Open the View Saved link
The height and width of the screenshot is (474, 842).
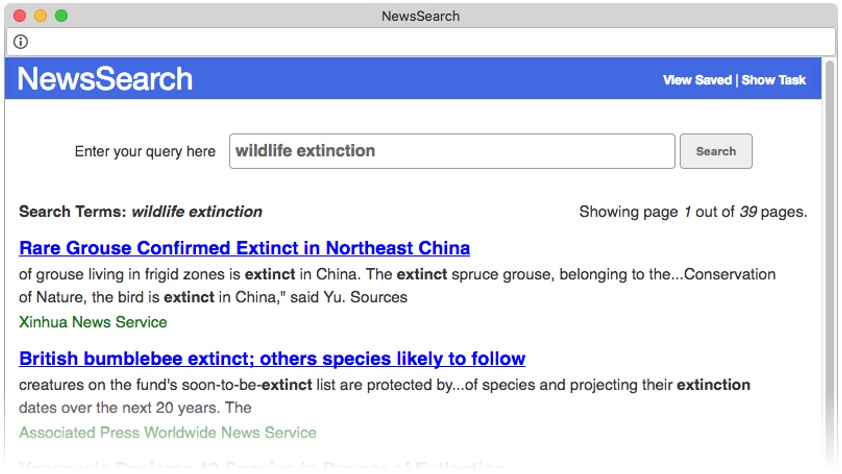click(697, 80)
